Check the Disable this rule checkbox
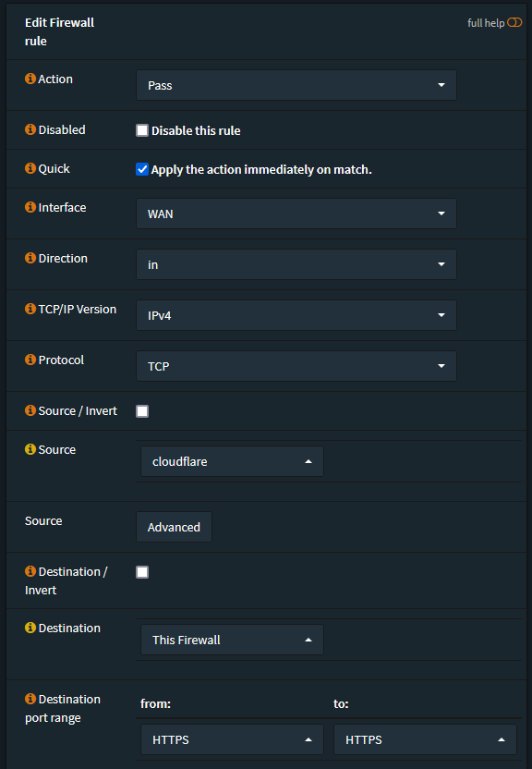The width and height of the screenshot is (532, 769). [x=142, y=130]
